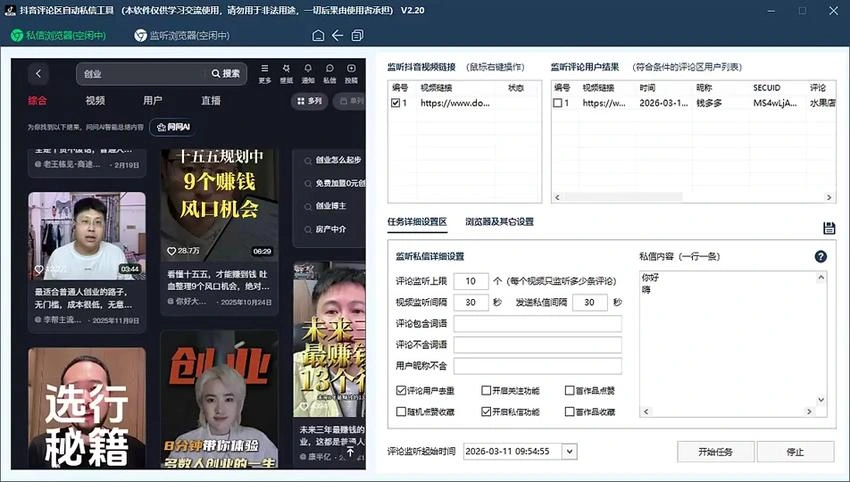
Task: Disable the 开启私信功能 checkbox
Action: [486, 412]
